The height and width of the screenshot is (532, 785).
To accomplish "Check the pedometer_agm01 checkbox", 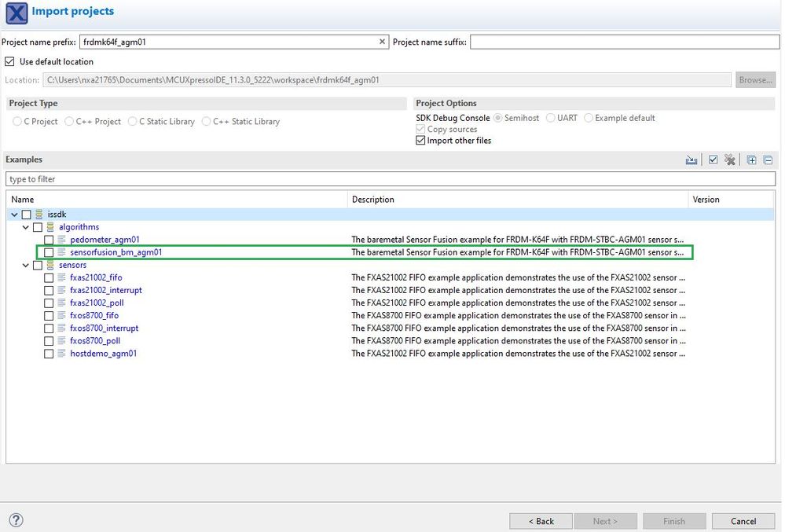I will click(x=49, y=240).
